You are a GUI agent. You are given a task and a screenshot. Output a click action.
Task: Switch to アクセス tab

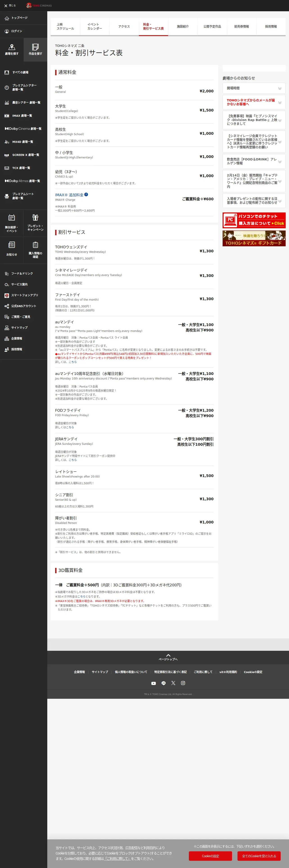[x=124, y=27]
